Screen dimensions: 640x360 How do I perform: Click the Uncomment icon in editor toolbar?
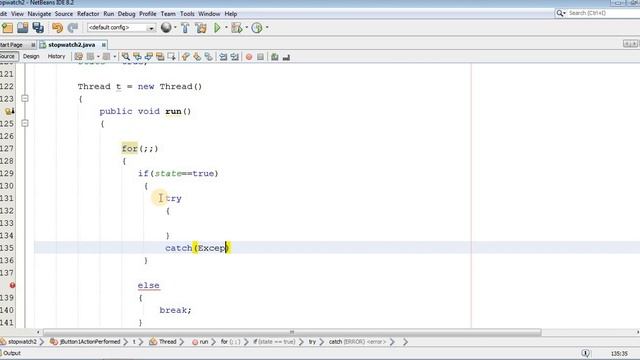(286, 57)
